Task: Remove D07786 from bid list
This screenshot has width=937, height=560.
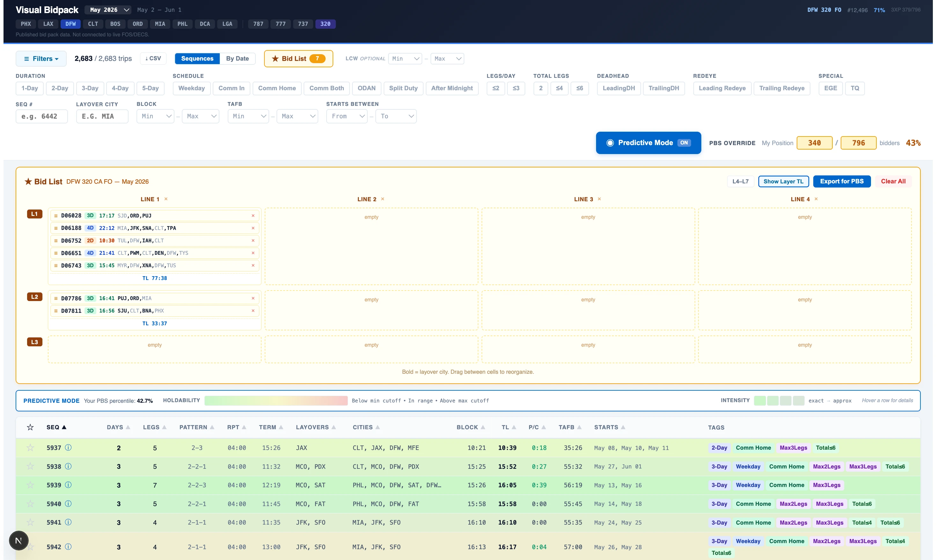Action: [253, 298]
